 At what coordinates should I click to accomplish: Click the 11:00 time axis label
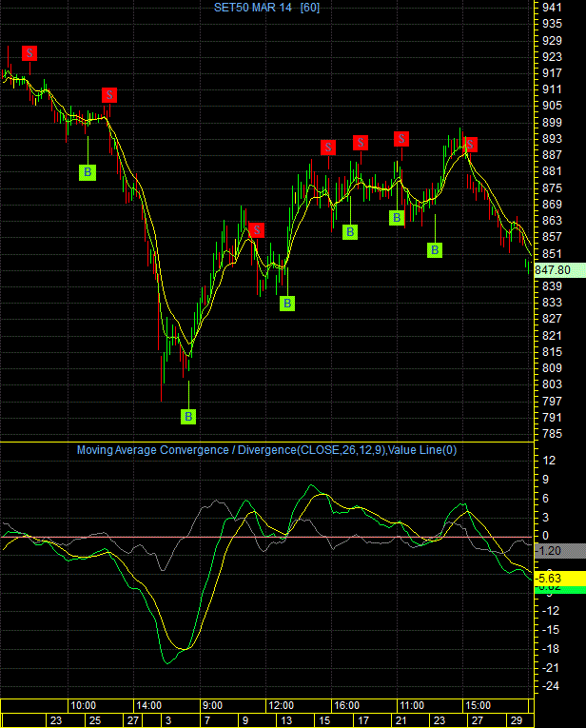pos(412,706)
